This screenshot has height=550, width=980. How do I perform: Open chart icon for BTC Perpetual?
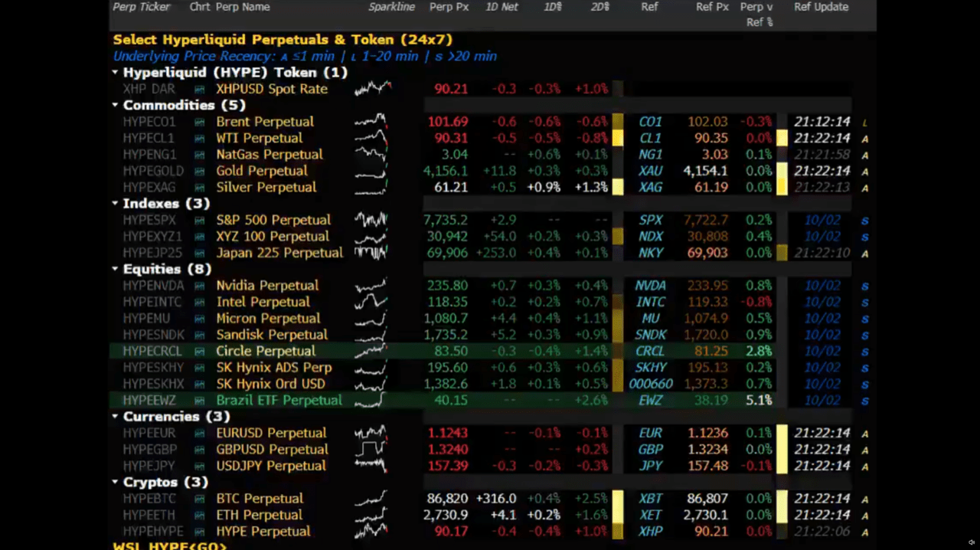pyautogui.click(x=199, y=499)
